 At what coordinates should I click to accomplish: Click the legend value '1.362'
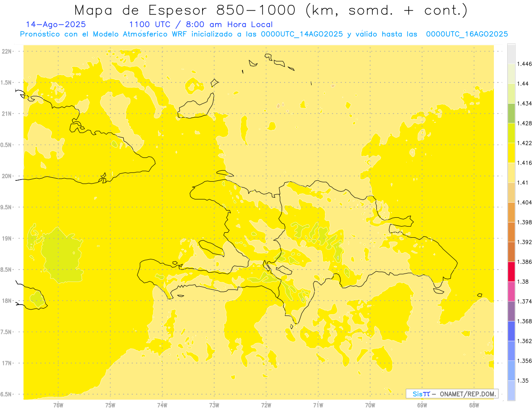point(524,341)
